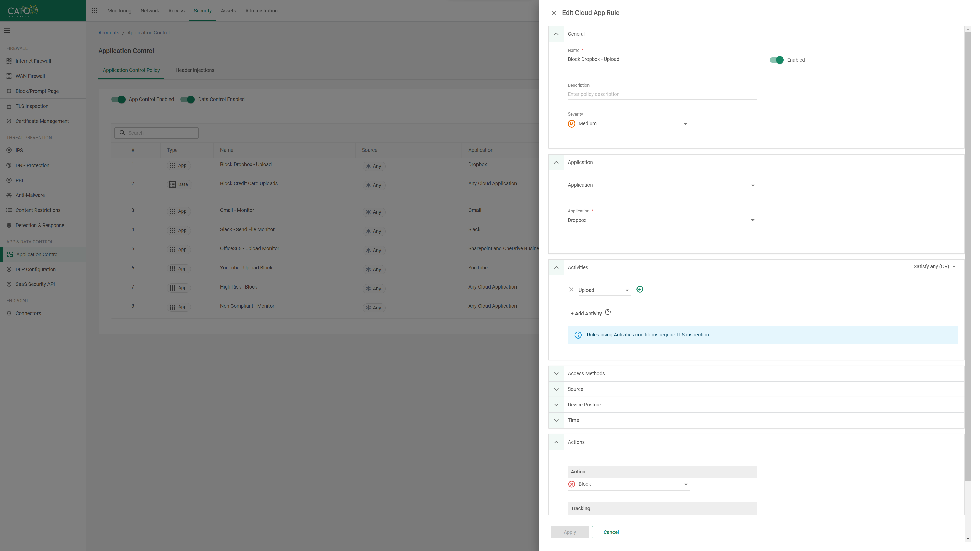Collapse the Activities section
Screen dimensions: 980x551
point(556,267)
